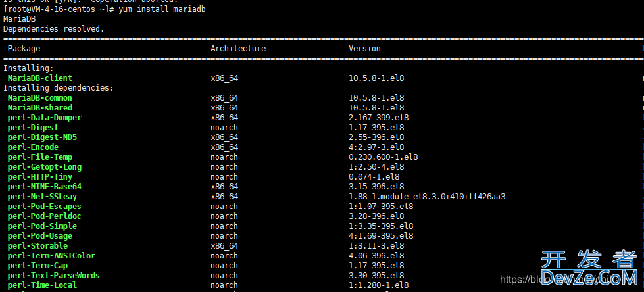Select the perl-Net-SSLeay package name

(x=42, y=196)
